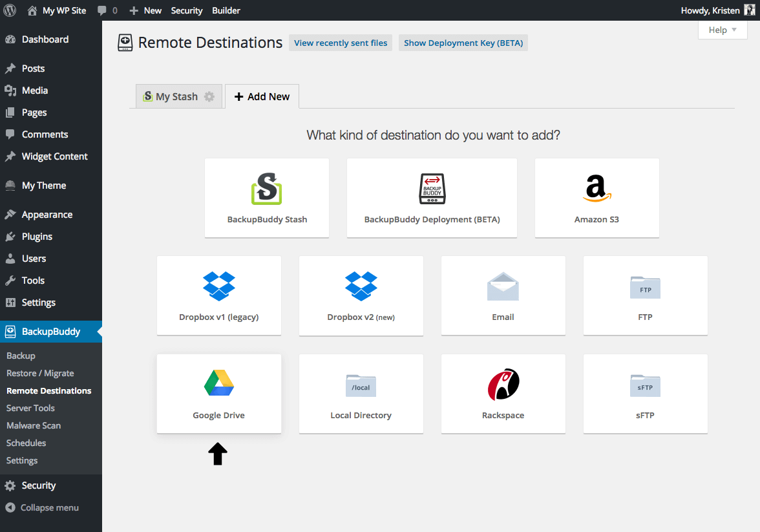Screen dimensions: 760x532
Task: Show the Deployment Key (BETA)
Action: click(463, 42)
